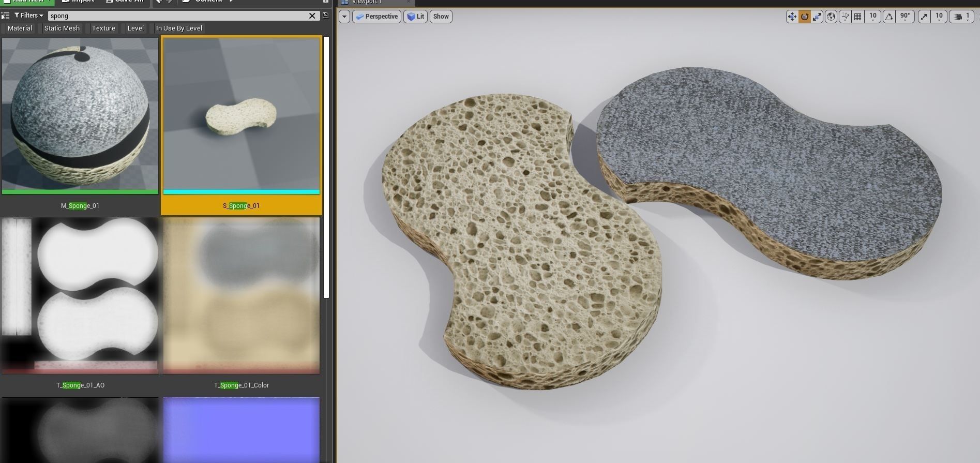
Task: Toggle the sources panel icon
Action: 5,16
